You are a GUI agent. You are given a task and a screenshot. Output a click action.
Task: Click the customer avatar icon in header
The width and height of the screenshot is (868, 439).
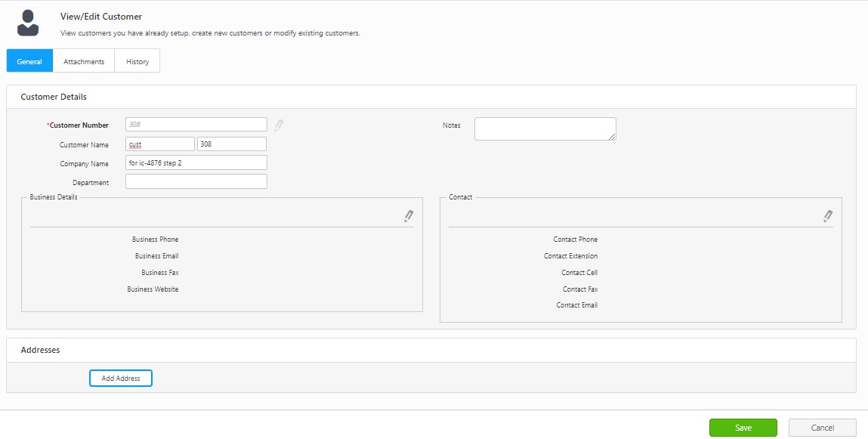(x=28, y=23)
